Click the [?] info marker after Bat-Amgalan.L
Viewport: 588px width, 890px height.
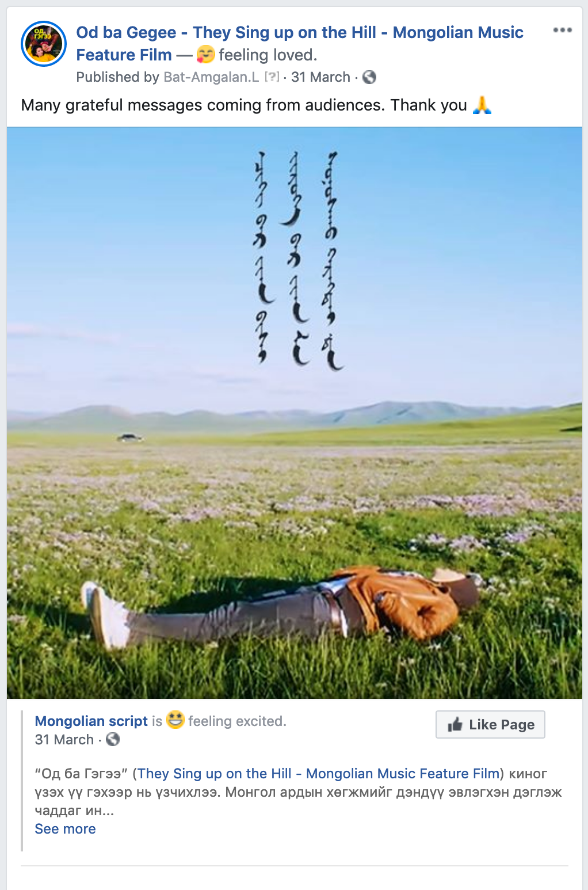click(272, 77)
